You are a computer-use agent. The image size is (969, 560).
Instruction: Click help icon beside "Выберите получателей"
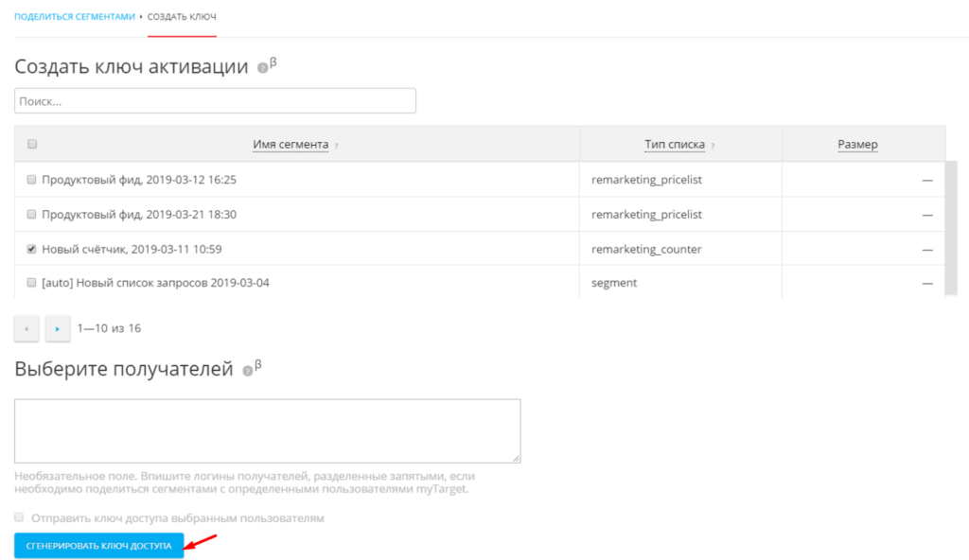247,371
